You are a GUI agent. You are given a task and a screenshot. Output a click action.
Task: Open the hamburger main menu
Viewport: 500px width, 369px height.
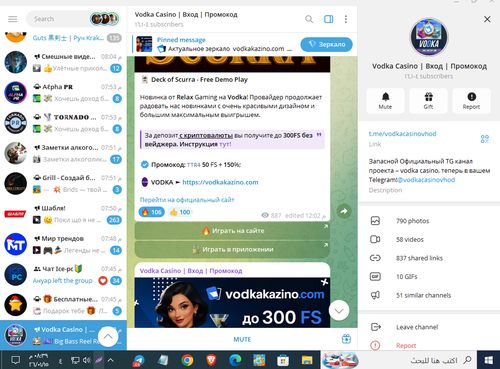click(x=13, y=19)
